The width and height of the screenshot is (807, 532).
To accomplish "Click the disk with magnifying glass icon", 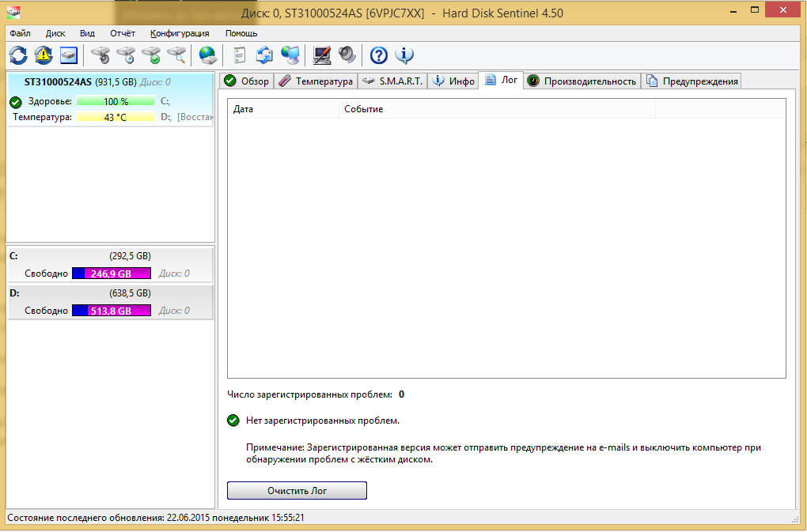I will (x=176, y=55).
